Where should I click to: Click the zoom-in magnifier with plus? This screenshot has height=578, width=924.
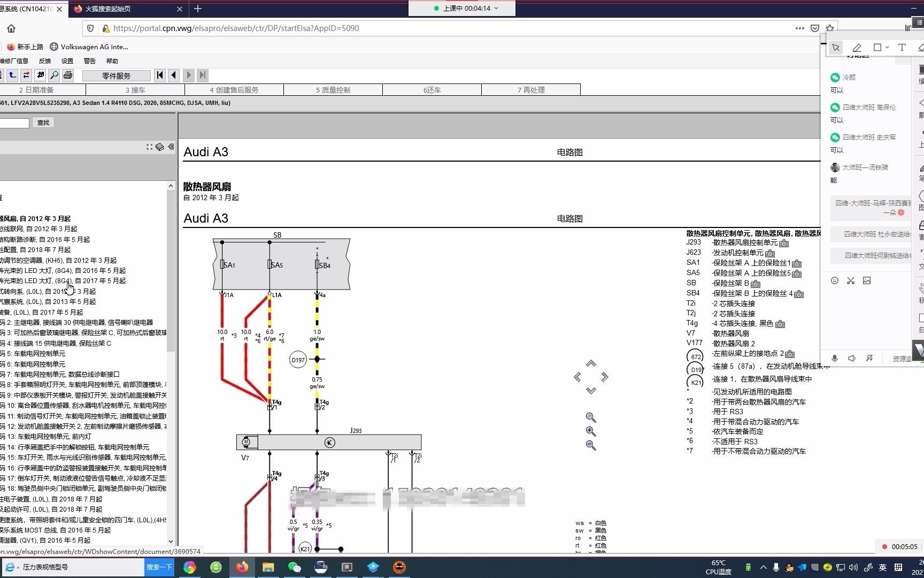point(591,431)
